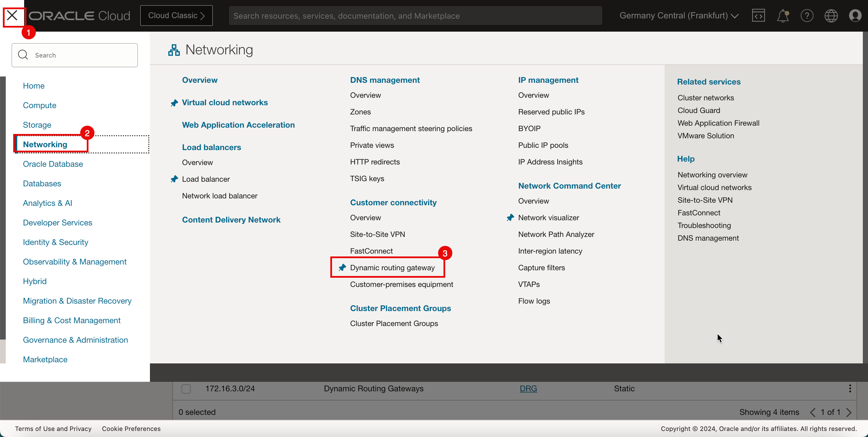Click the DRG link in the table row
This screenshot has height=437, width=868.
pos(528,388)
